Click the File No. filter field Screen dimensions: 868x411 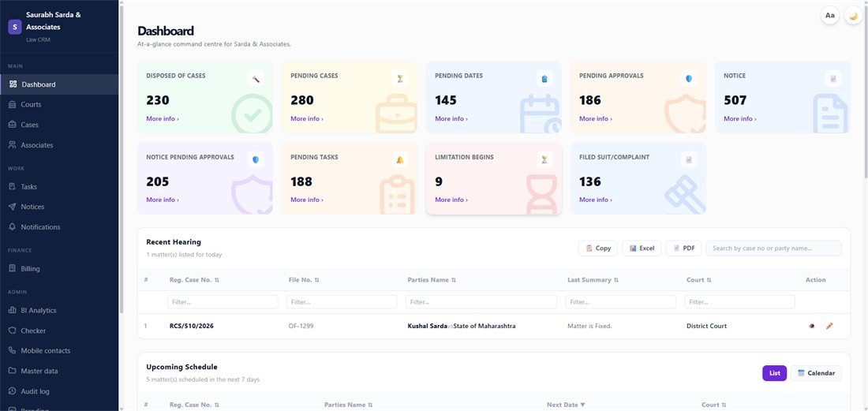coord(342,302)
